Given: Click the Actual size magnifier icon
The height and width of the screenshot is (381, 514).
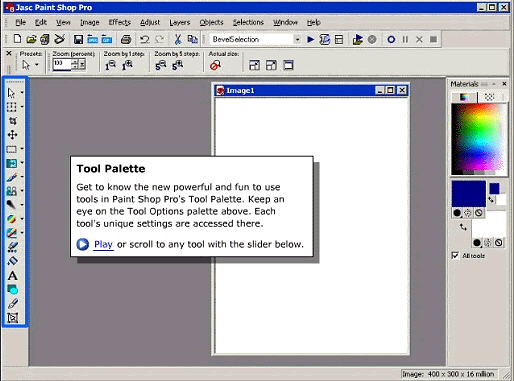Looking at the screenshot, I should pos(215,65).
